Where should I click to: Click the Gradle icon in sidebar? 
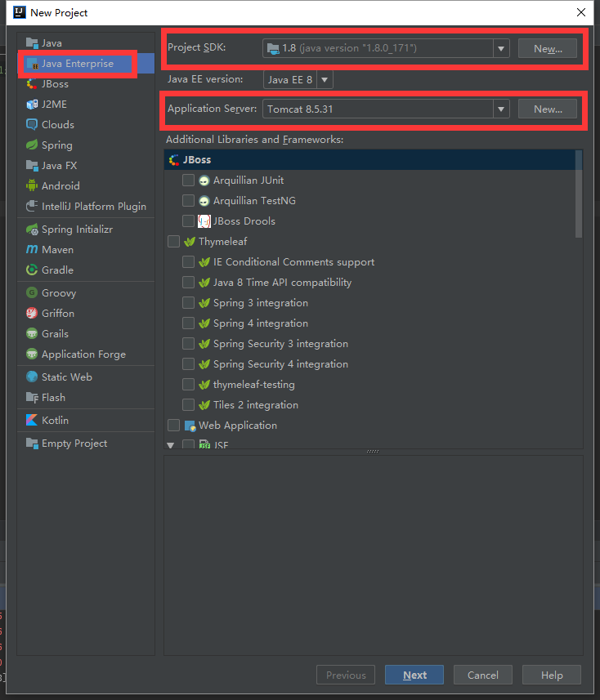32,270
